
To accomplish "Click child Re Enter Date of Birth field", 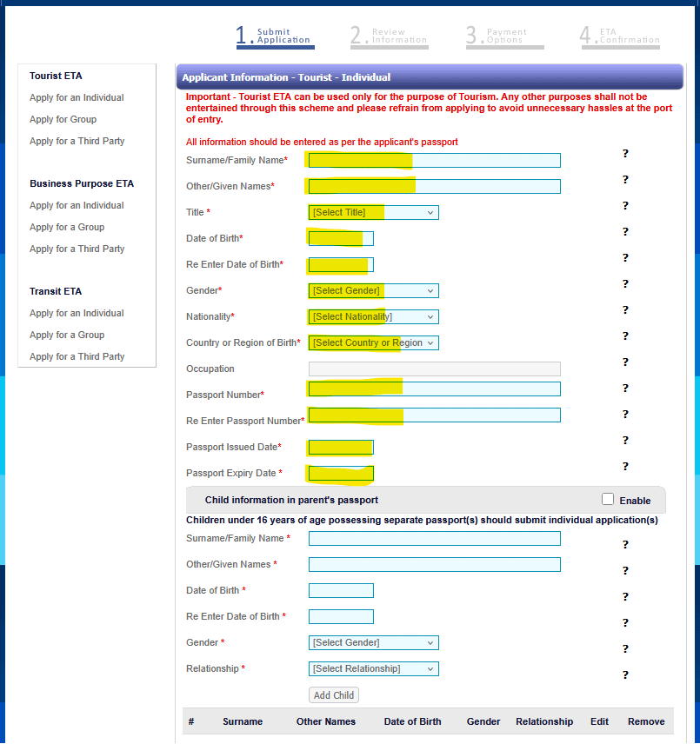I will pyautogui.click(x=341, y=617).
